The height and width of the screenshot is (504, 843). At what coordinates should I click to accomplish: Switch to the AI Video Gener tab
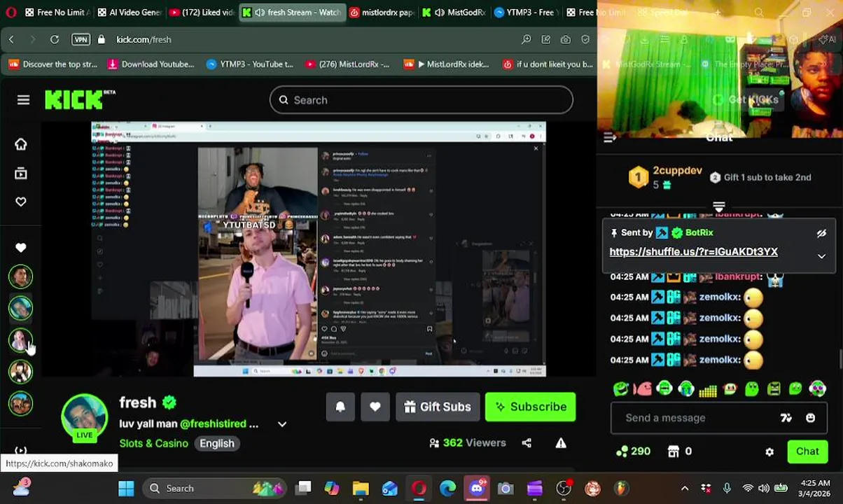click(x=130, y=13)
